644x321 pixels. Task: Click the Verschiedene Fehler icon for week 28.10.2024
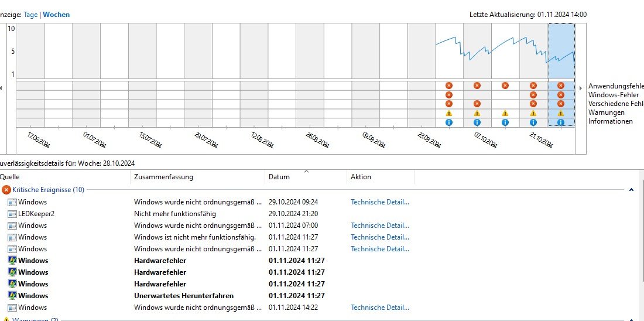click(x=561, y=104)
